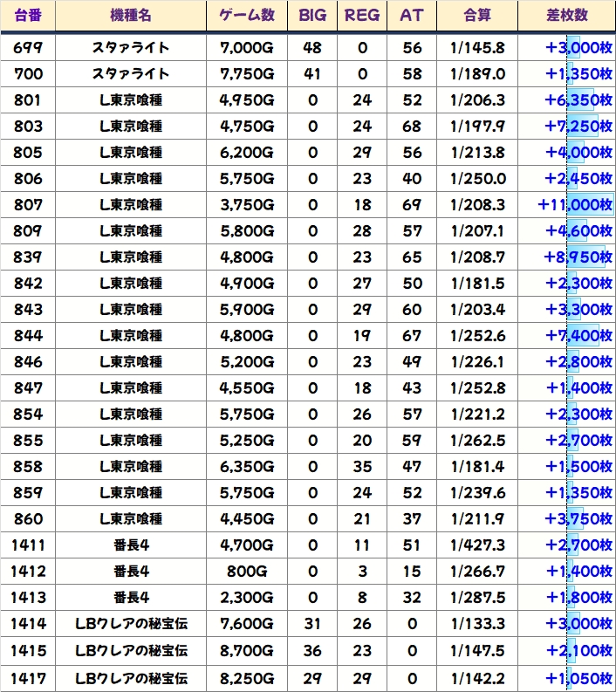Click the ゲーム数 column header
This screenshot has height=692, width=616.
pyautogui.click(x=247, y=16)
